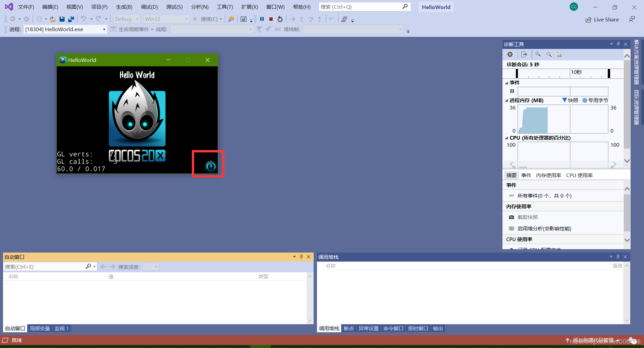Viewport: 644px width, 348px height.
Task: Open the 调试(D) menu
Action: tap(149, 7)
